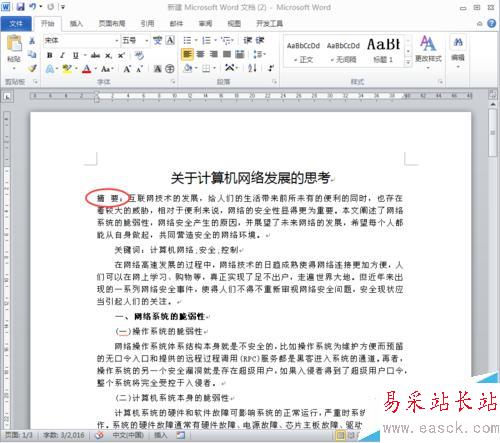Toggle Bold formatting
The width and height of the screenshot is (500, 443).
50,55
